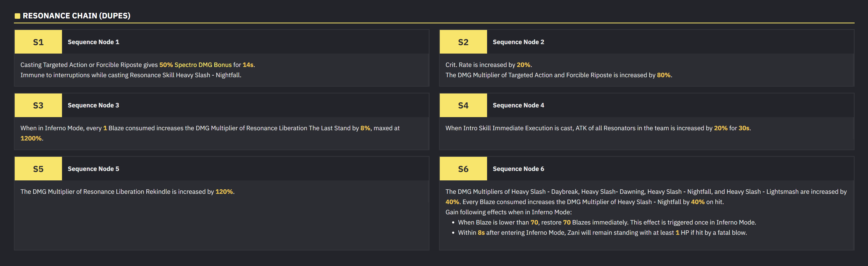Screen dimensions: 868x266
Task: Click the 8s bullet text in Node 6
Action: click(x=481, y=233)
